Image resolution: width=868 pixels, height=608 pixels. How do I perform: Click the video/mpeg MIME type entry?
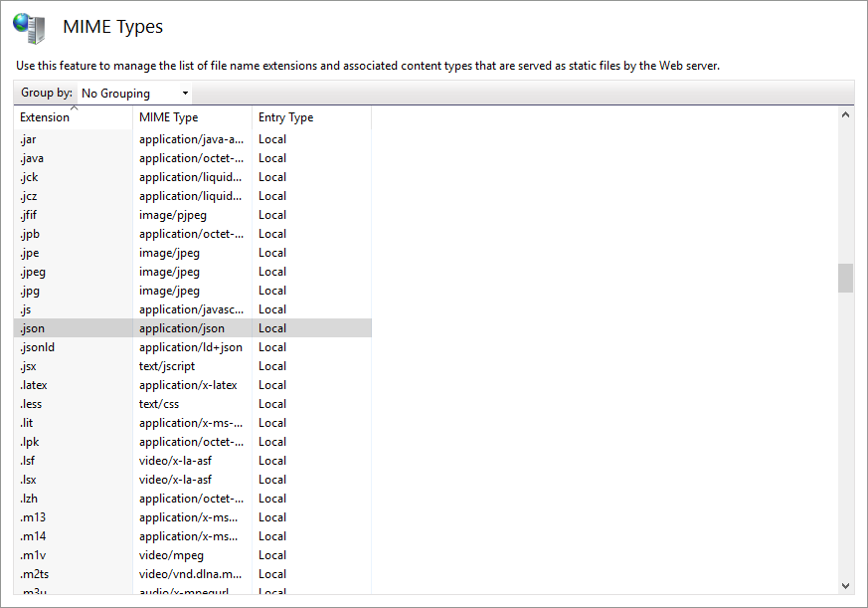pos(169,555)
